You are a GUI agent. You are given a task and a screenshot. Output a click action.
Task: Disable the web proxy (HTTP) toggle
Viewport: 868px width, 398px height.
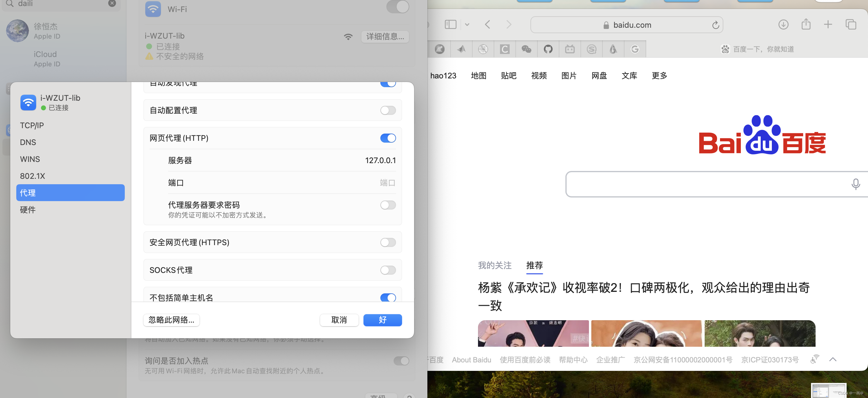click(388, 138)
